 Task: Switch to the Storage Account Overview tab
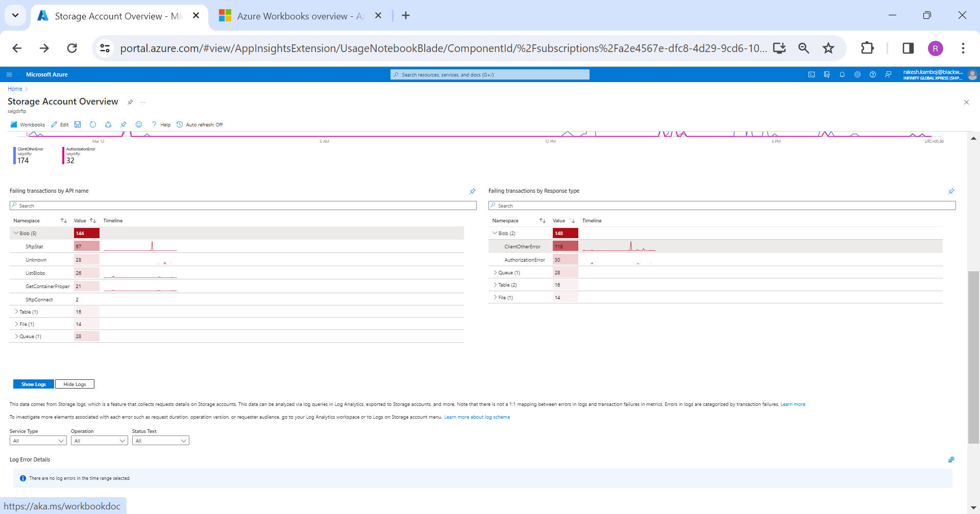click(x=119, y=16)
